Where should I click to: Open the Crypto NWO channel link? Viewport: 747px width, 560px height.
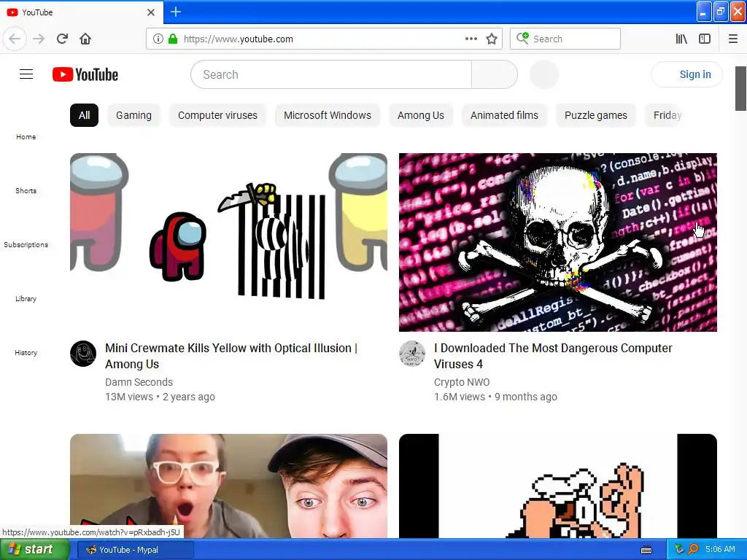(x=462, y=382)
